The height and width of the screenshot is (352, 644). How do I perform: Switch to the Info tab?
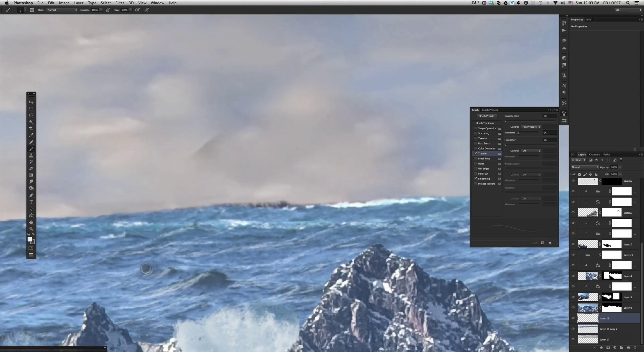(x=589, y=19)
